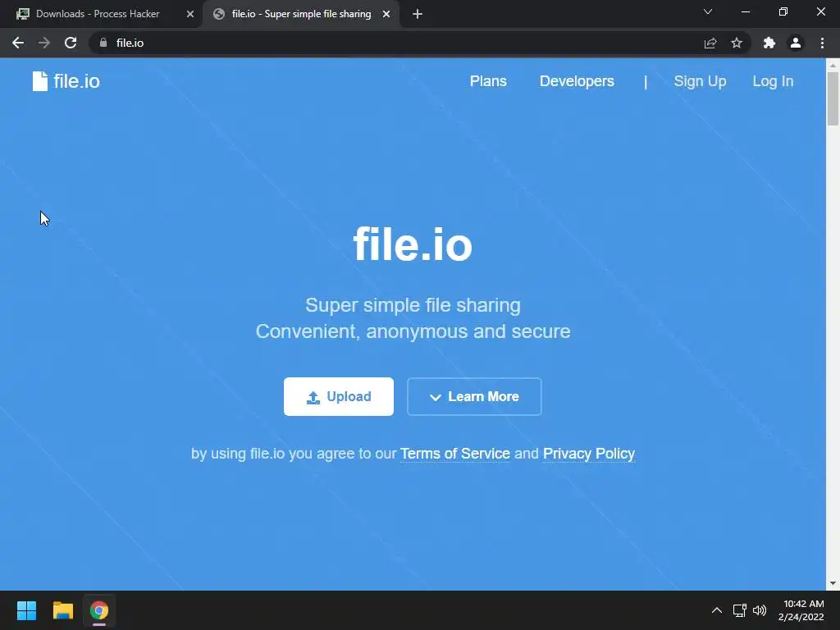Click Sign Up in the header
Image resolution: width=840 pixels, height=630 pixels.
[x=701, y=81]
